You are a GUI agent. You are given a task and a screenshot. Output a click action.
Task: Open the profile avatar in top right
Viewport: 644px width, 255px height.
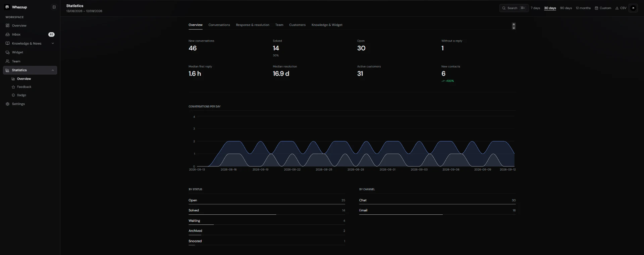(x=633, y=8)
